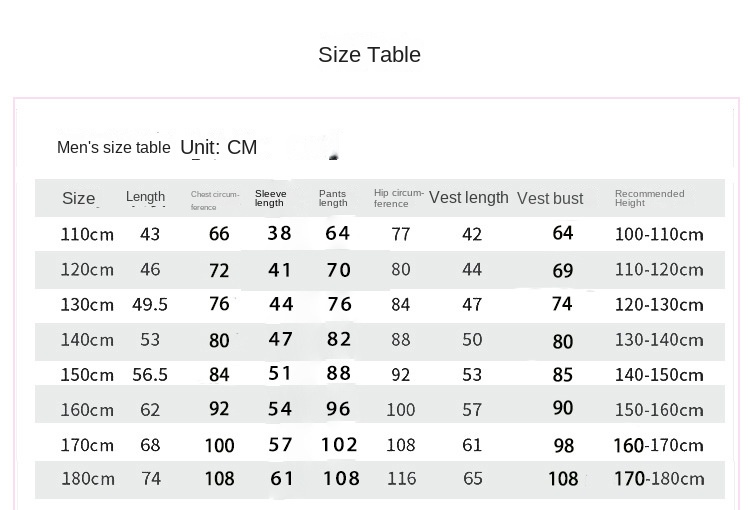This screenshot has height=510, width=750.
Task: Click the 180cm size row label
Action: click(x=87, y=479)
